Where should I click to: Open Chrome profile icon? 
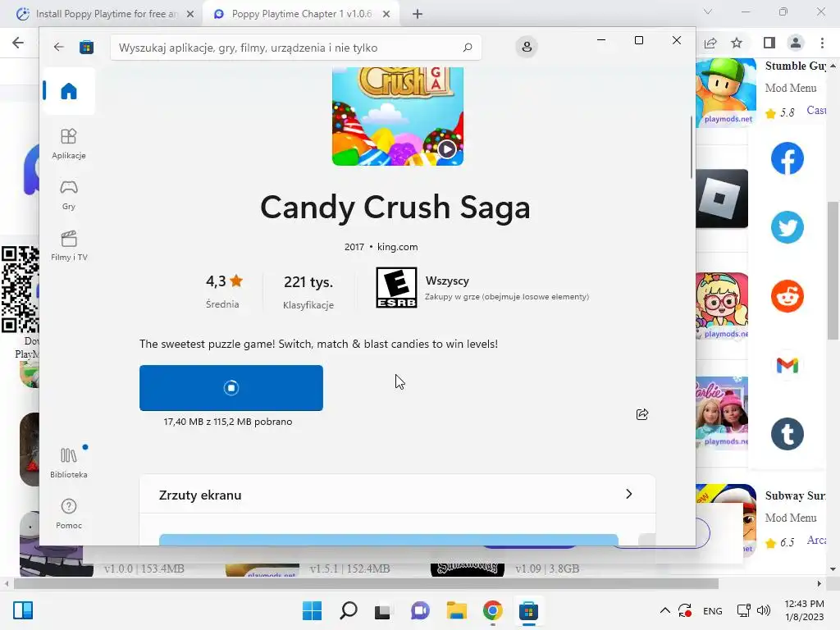pyautogui.click(x=796, y=43)
